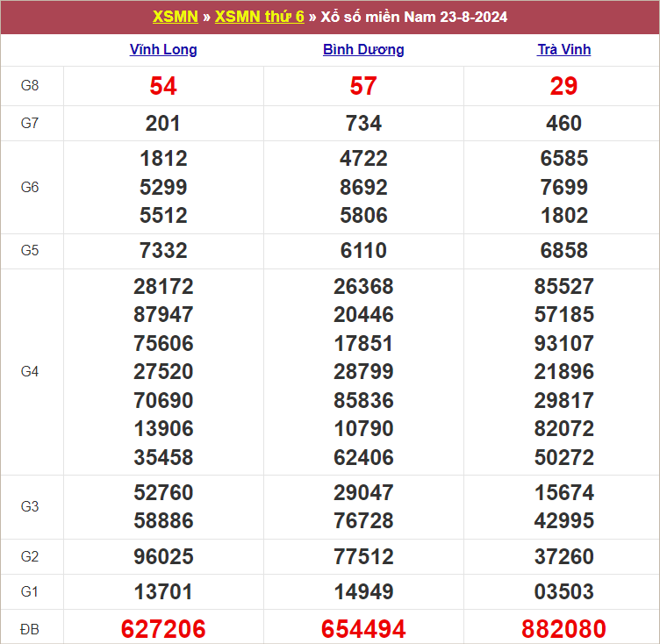Select Bình Dương G8 number 57
This screenshot has width=660, height=644.
(363, 86)
